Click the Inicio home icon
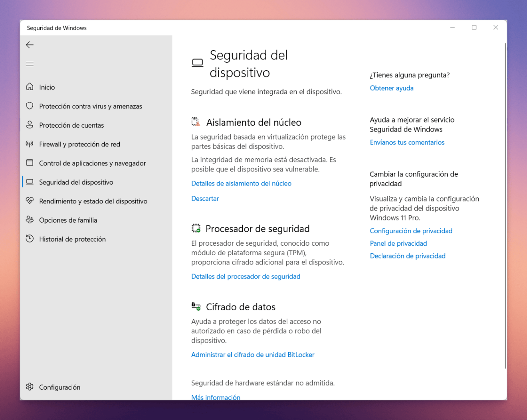The image size is (527, 420). click(30, 87)
